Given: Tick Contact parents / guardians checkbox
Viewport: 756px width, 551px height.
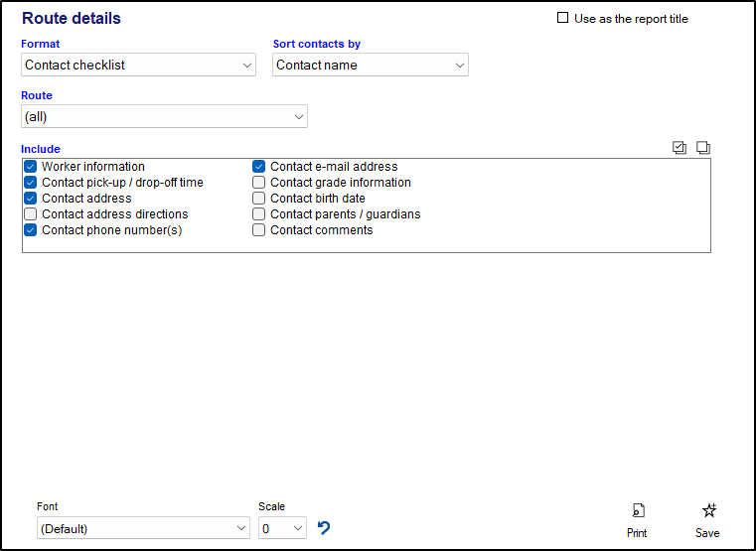Looking at the screenshot, I should (259, 214).
